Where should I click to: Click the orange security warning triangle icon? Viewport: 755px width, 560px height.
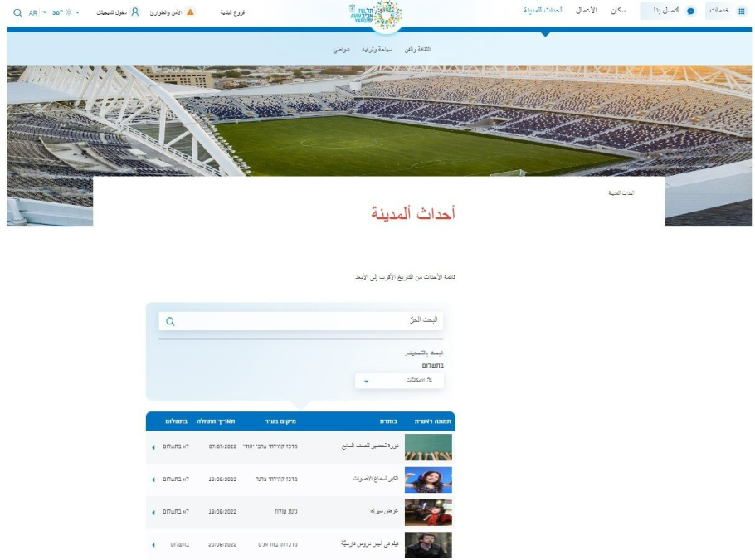pos(190,12)
